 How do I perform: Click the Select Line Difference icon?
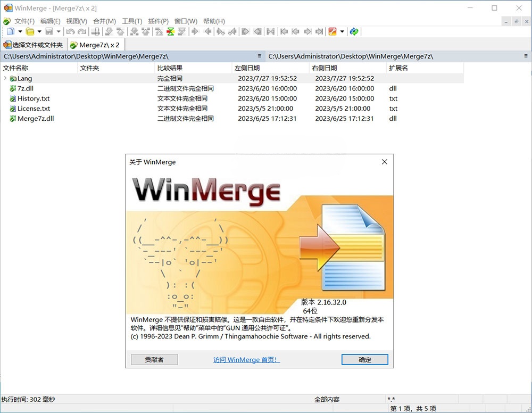tap(96, 31)
